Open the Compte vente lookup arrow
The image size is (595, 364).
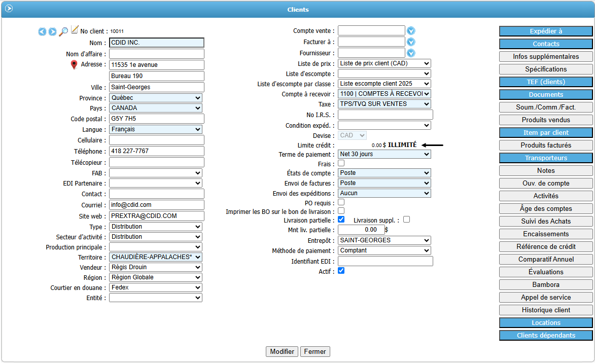[x=411, y=31]
